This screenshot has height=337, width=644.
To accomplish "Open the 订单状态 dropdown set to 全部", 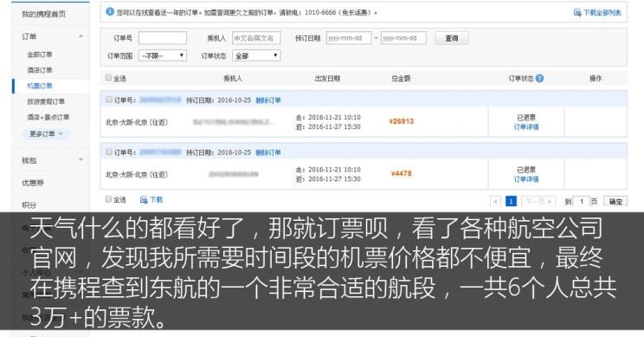I will (x=256, y=55).
